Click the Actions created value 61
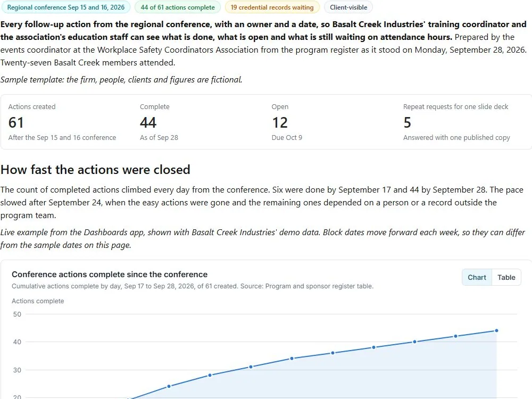The image size is (532, 399). point(16,122)
